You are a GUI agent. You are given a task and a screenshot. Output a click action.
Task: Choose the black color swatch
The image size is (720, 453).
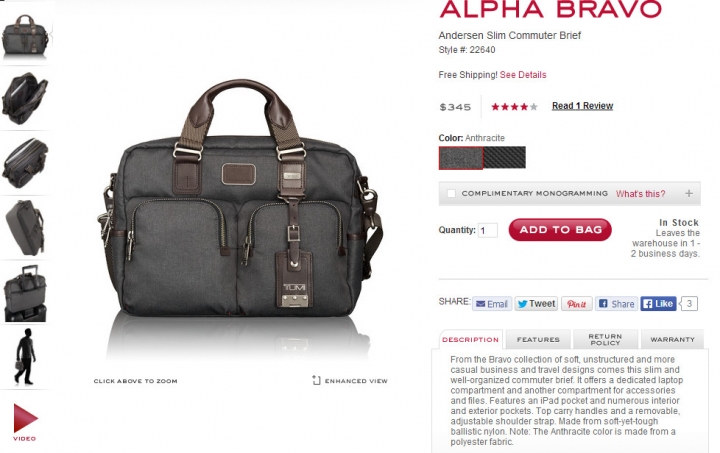(505, 157)
